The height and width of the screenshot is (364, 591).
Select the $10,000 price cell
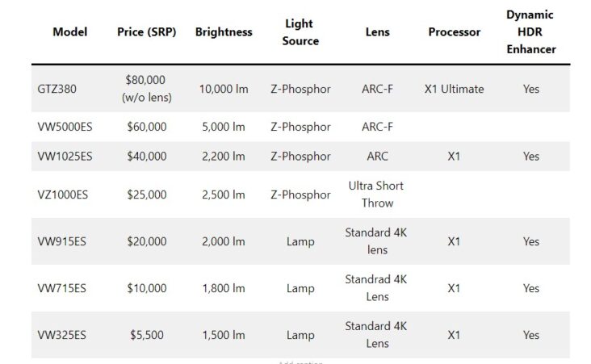pos(146,288)
